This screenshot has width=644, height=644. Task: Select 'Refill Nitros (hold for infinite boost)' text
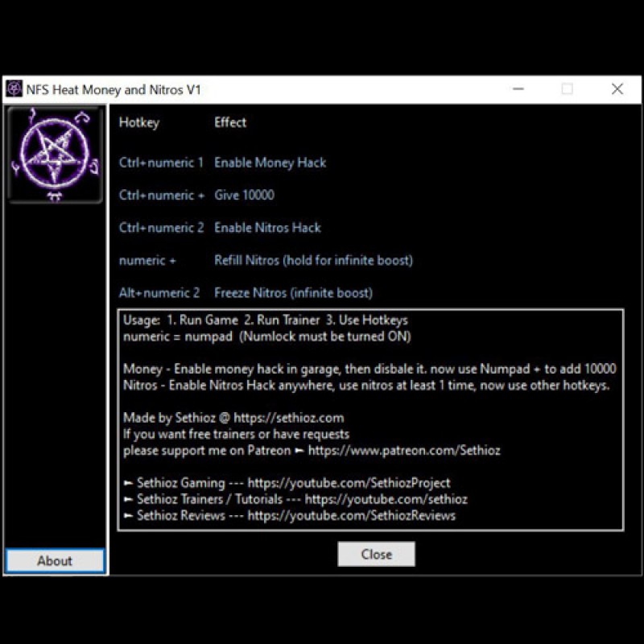[x=313, y=260]
